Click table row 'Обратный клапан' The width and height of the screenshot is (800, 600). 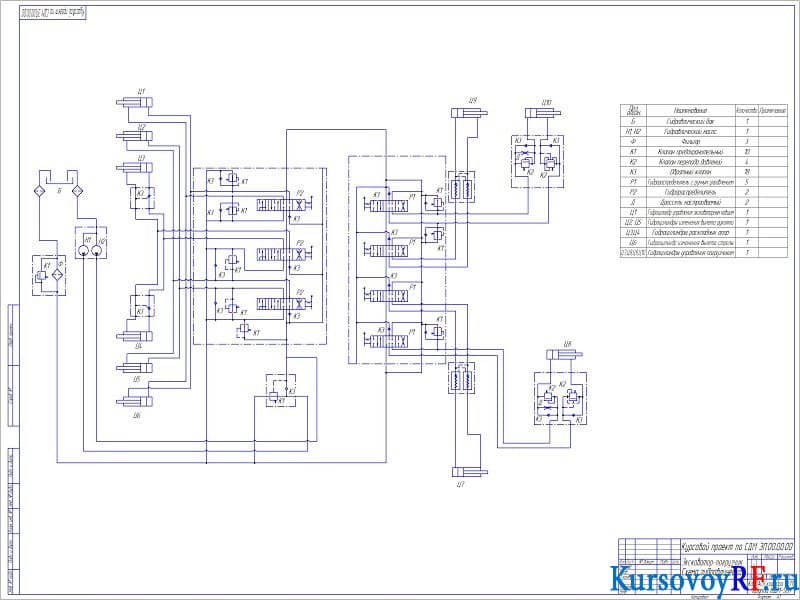704,172
